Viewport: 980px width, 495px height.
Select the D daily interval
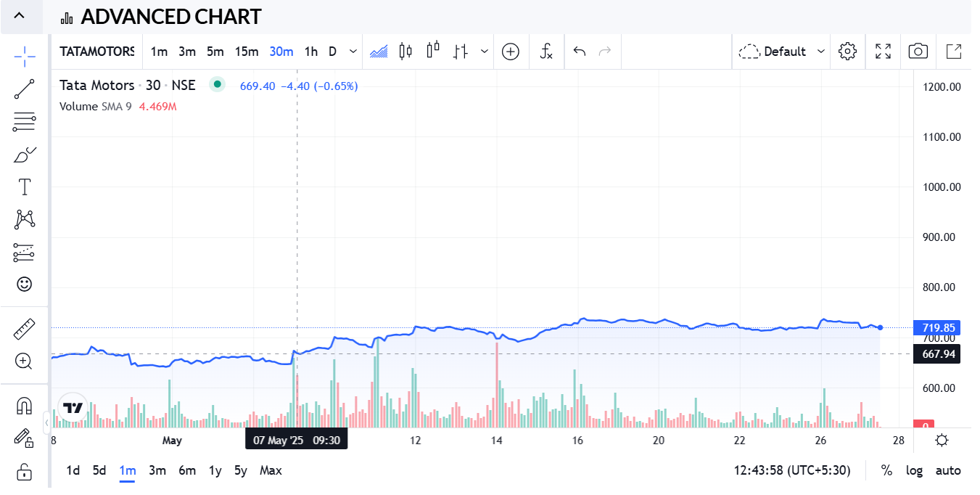(x=333, y=52)
